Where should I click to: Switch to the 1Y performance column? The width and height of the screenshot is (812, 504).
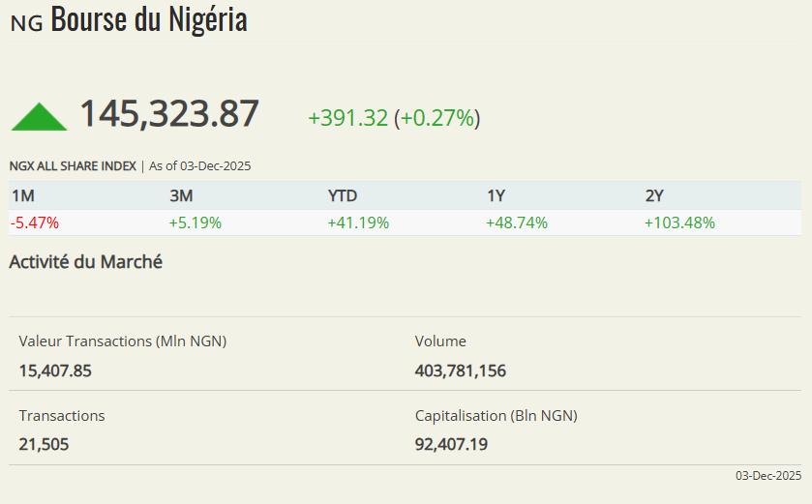tap(496, 196)
